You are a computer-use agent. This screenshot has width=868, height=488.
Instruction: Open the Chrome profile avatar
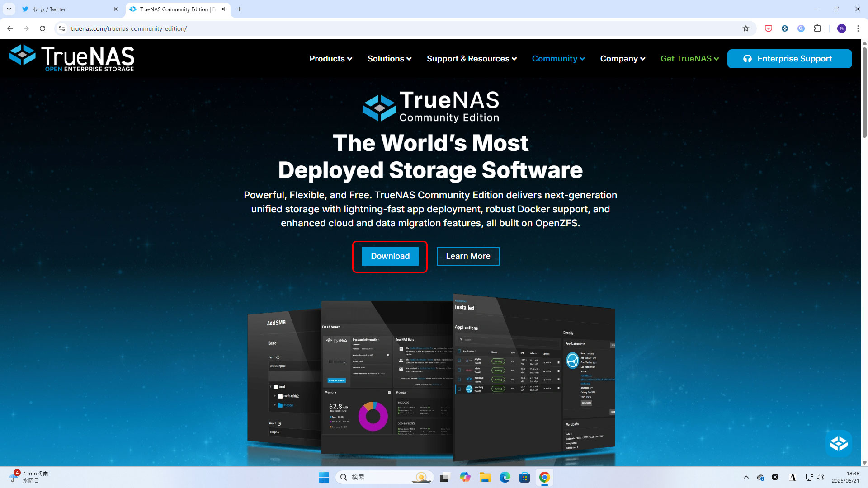pyautogui.click(x=842, y=28)
